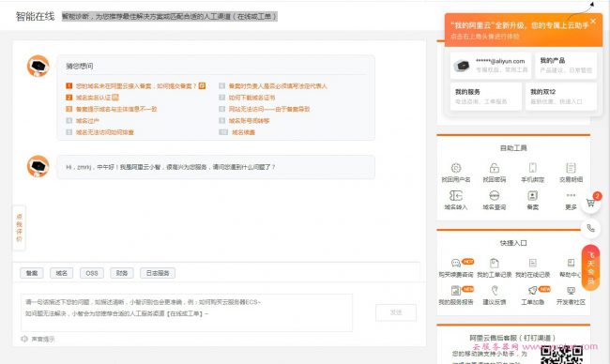Image resolution: width=610 pixels, height=364 pixels.
Task: Open the 手机绑定 phone tool
Action: [533, 173]
